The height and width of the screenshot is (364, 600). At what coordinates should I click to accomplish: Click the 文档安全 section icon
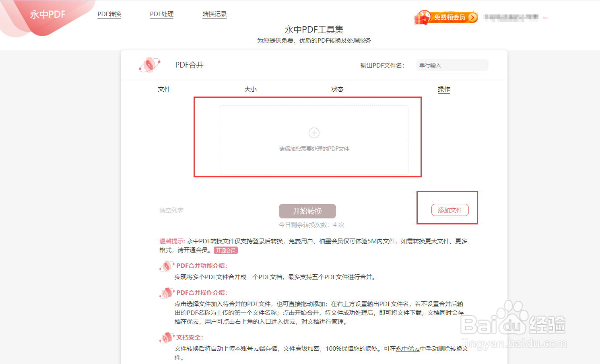pos(167,337)
